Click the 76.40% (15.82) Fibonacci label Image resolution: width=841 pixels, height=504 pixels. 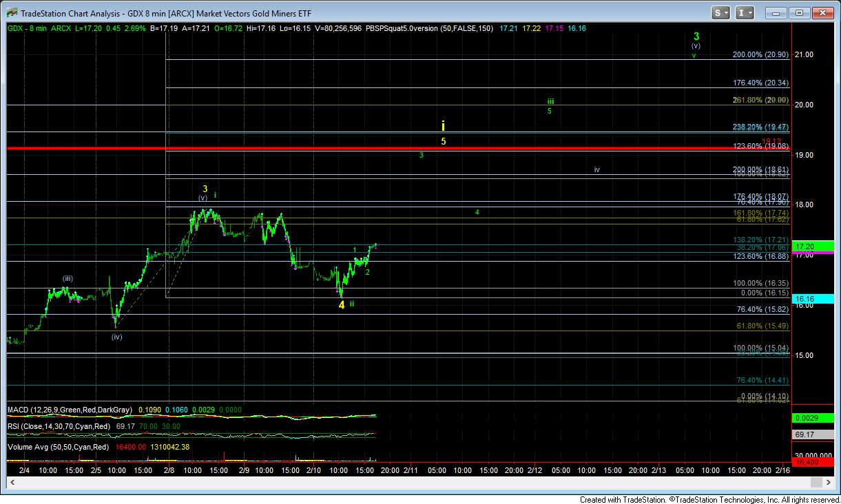click(x=762, y=309)
